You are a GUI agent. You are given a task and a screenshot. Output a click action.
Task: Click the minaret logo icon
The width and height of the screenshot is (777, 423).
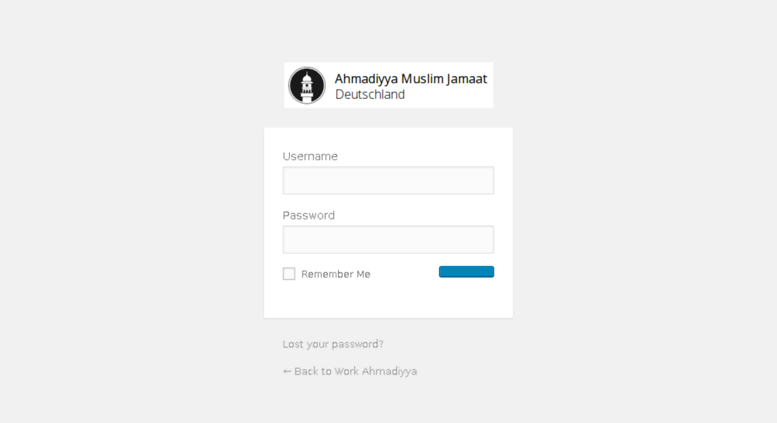click(307, 85)
